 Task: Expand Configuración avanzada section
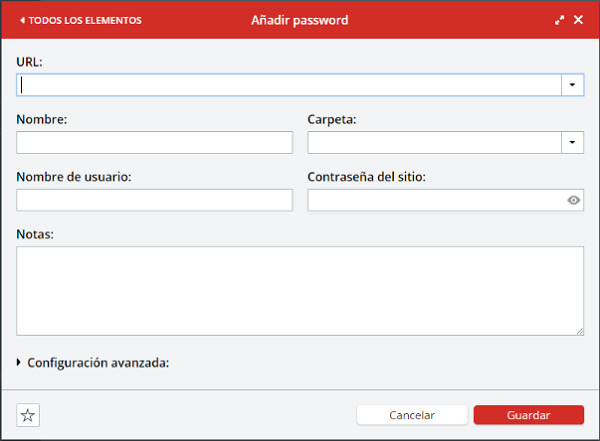point(93,363)
